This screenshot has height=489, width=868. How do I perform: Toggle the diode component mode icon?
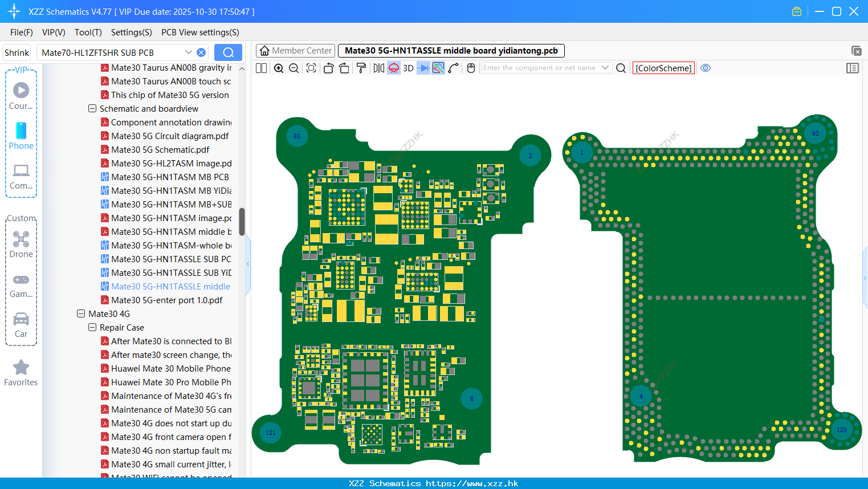pos(423,68)
